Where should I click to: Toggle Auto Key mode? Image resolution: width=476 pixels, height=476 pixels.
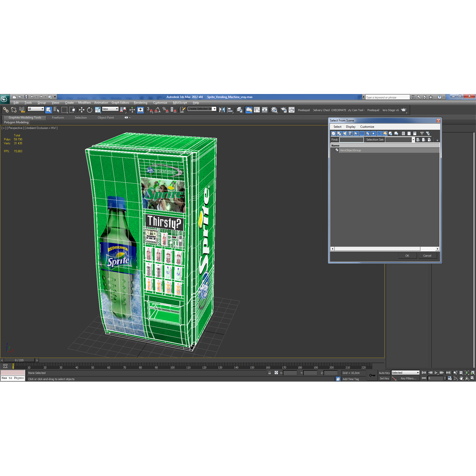[384, 373]
